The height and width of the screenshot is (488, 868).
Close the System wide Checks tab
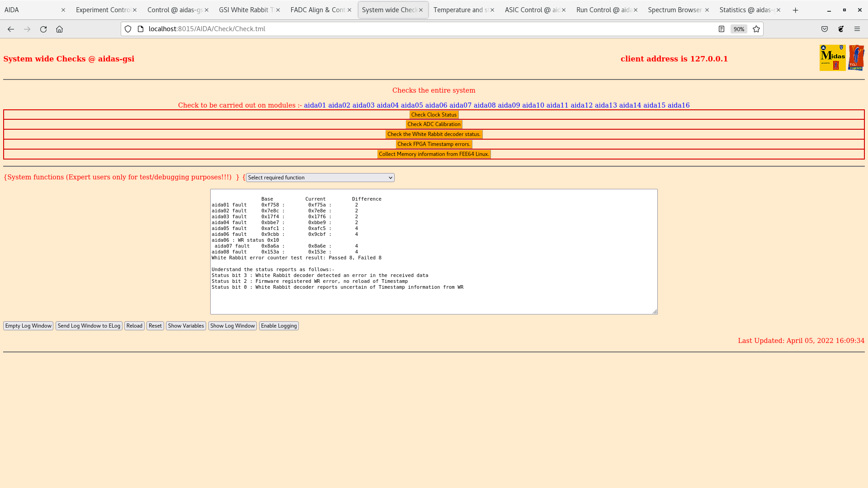421,10
